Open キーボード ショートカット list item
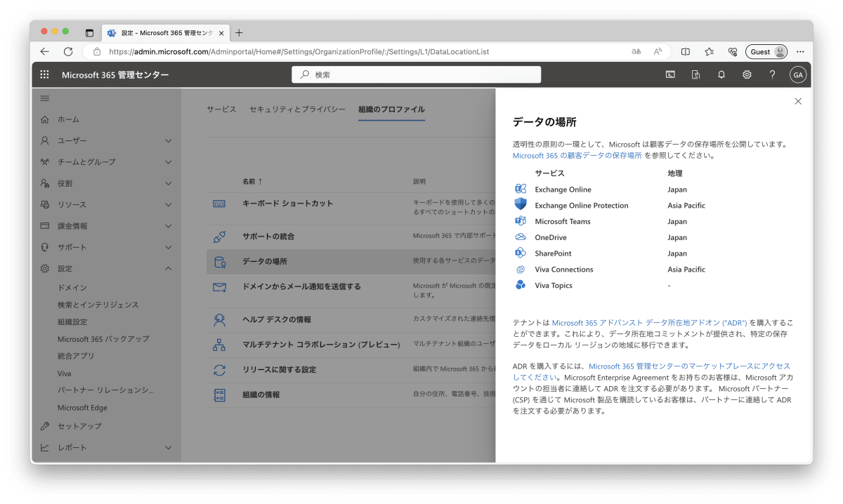Image resolution: width=843 pixels, height=504 pixels. coord(287,204)
